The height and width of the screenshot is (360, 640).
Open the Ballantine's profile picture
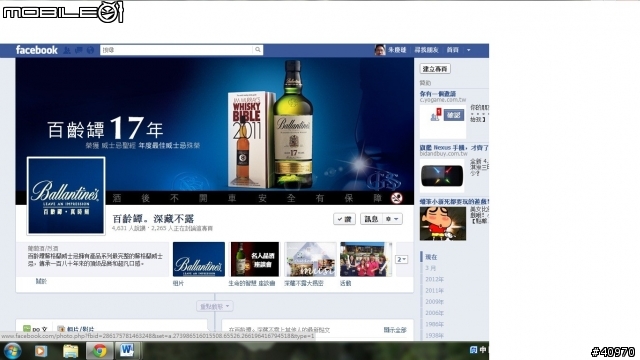pos(66,196)
